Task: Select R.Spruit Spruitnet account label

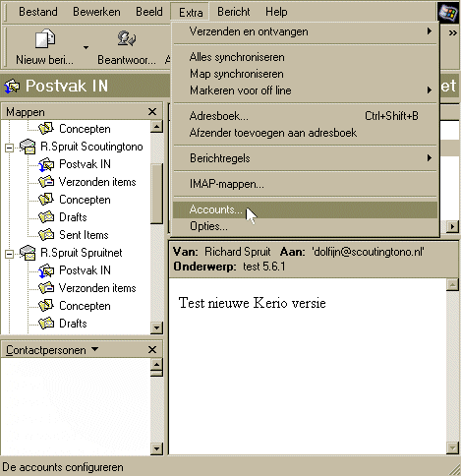Action: tap(81, 253)
